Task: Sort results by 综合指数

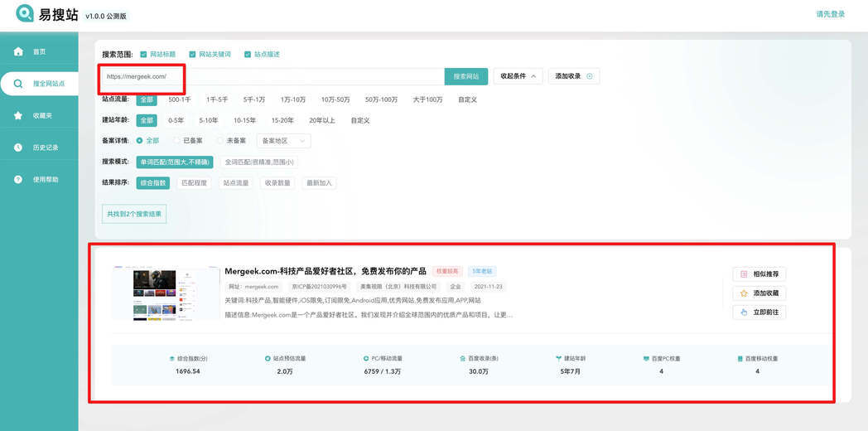Action: coord(152,183)
